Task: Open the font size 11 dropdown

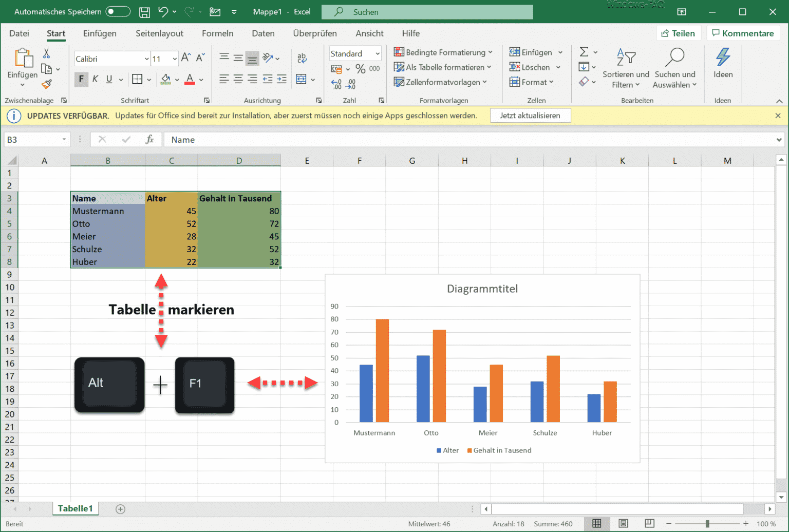Action: pyautogui.click(x=175, y=59)
